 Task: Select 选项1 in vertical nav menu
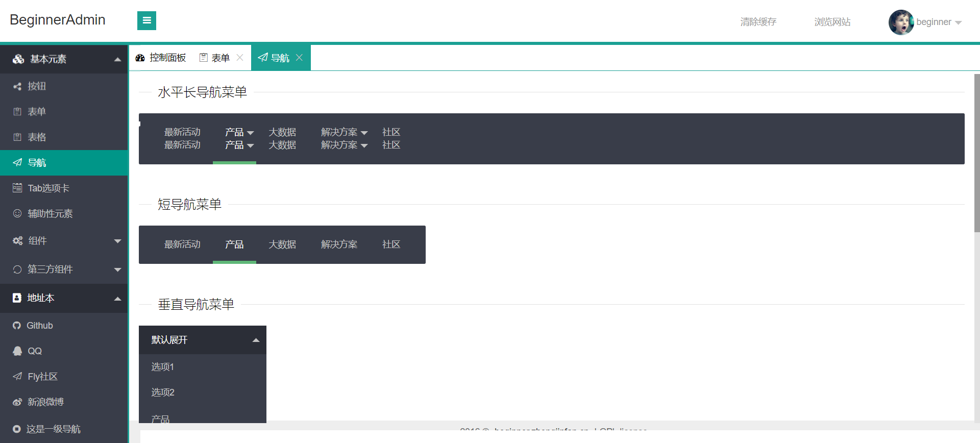[x=203, y=367]
